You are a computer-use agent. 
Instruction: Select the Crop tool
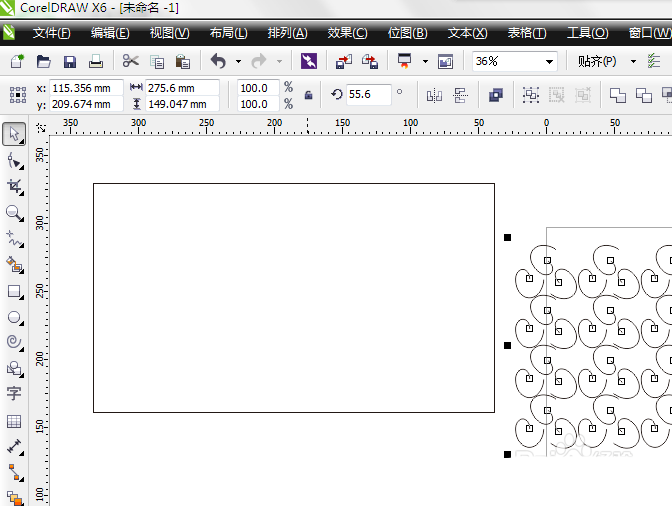click(x=15, y=187)
